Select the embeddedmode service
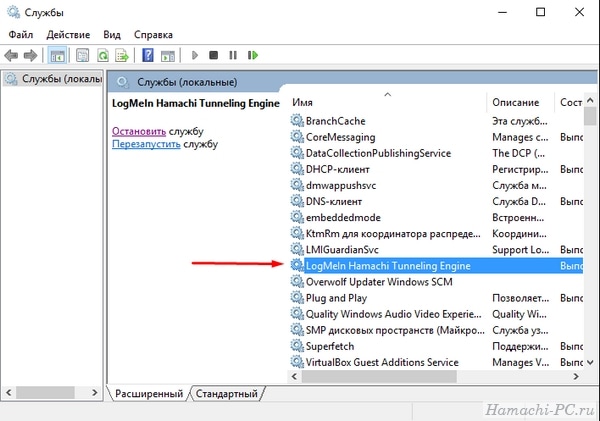Viewport: 600px width, 421px height. click(436, 217)
